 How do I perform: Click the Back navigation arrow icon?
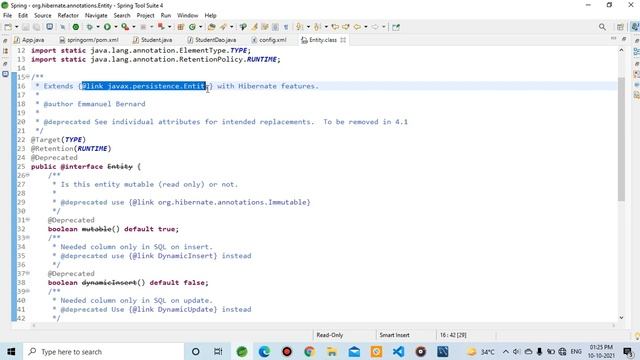[357, 27]
